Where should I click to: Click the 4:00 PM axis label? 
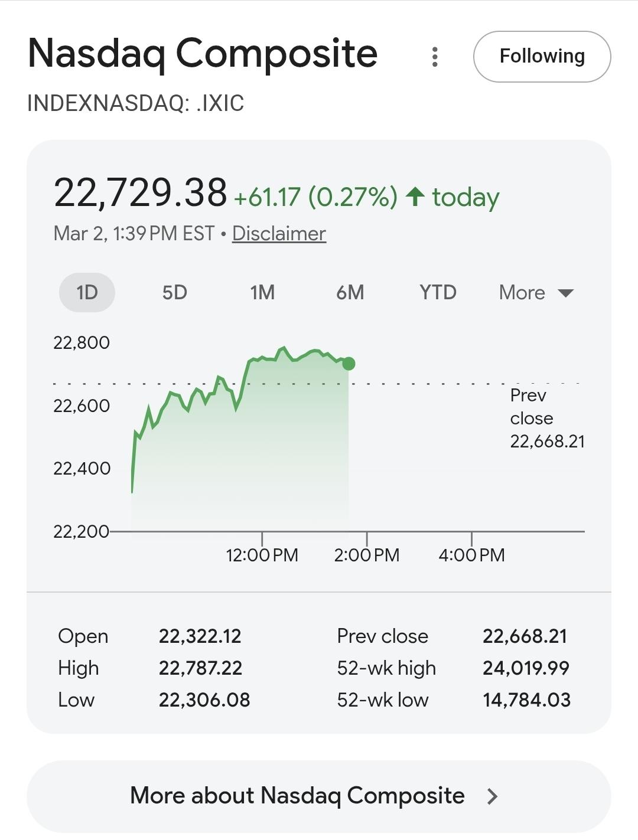coord(471,555)
